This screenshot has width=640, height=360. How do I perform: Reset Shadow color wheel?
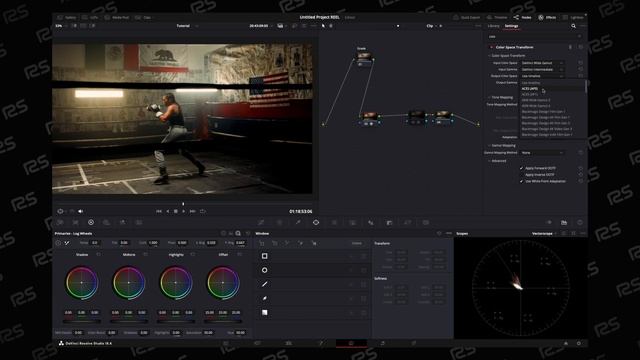coord(98,255)
